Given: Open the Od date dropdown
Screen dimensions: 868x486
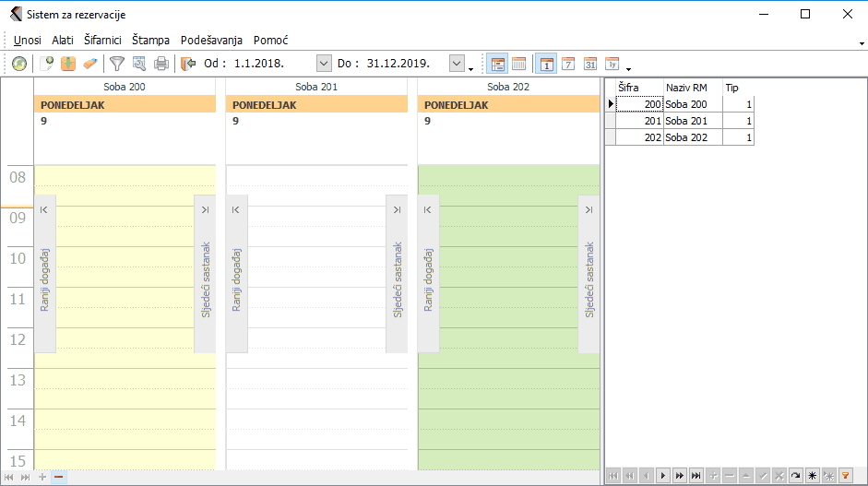Looking at the screenshot, I should point(323,64).
